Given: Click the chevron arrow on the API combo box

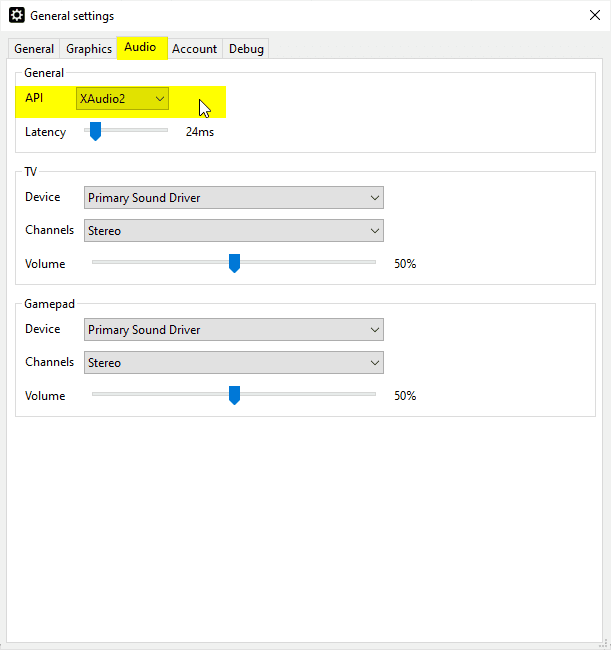Looking at the screenshot, I should pyautogui.click(x=159, y=98).
